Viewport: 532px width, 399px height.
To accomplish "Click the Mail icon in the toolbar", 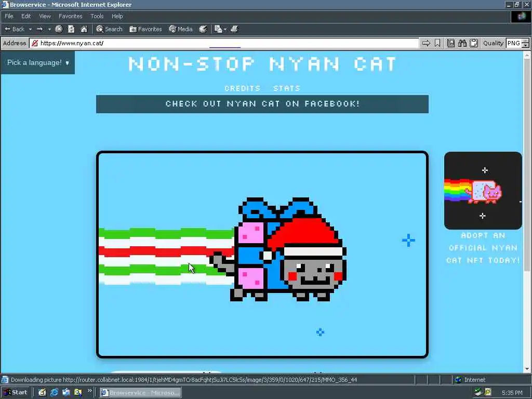I will click(218, 29).
